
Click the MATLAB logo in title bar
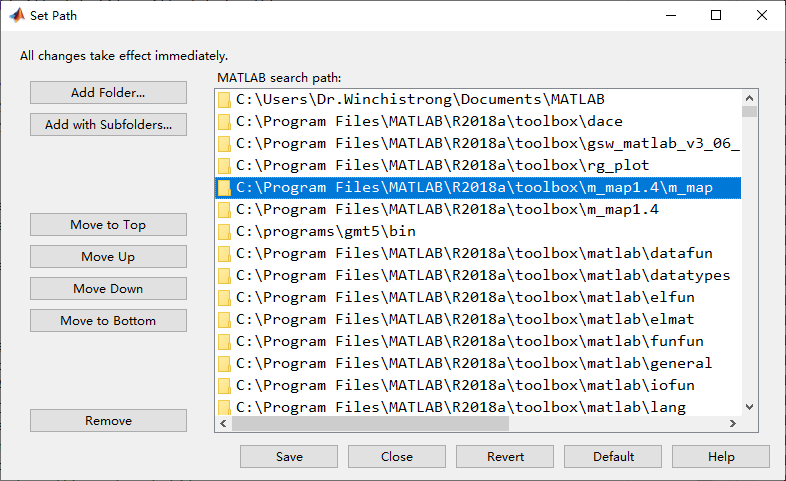pos(17,16)
